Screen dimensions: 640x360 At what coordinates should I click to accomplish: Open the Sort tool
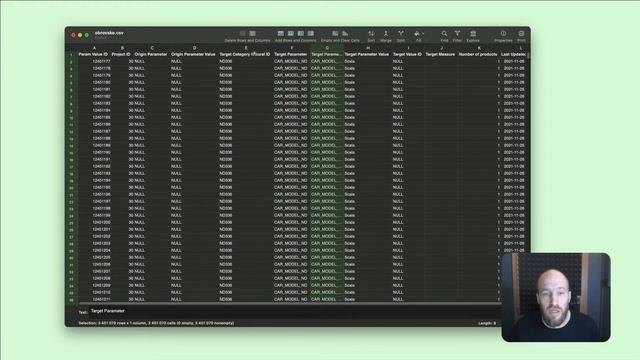(x=371, y=33)
